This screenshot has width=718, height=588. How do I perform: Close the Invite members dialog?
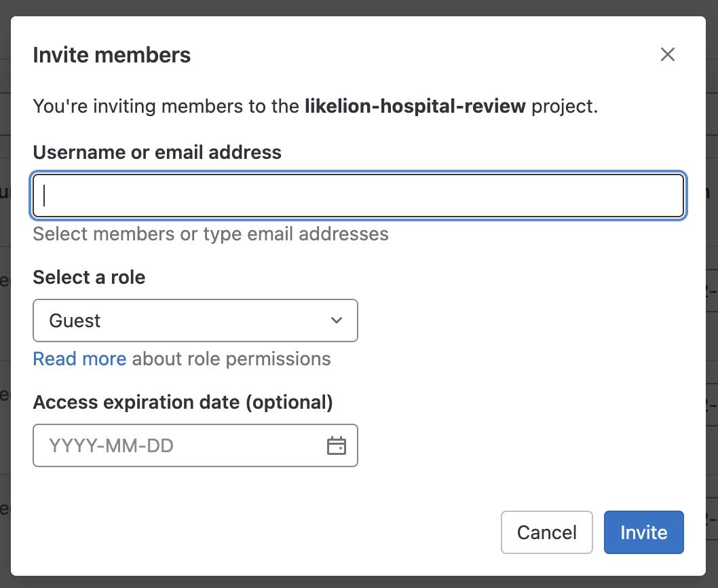tap(668, 55)
